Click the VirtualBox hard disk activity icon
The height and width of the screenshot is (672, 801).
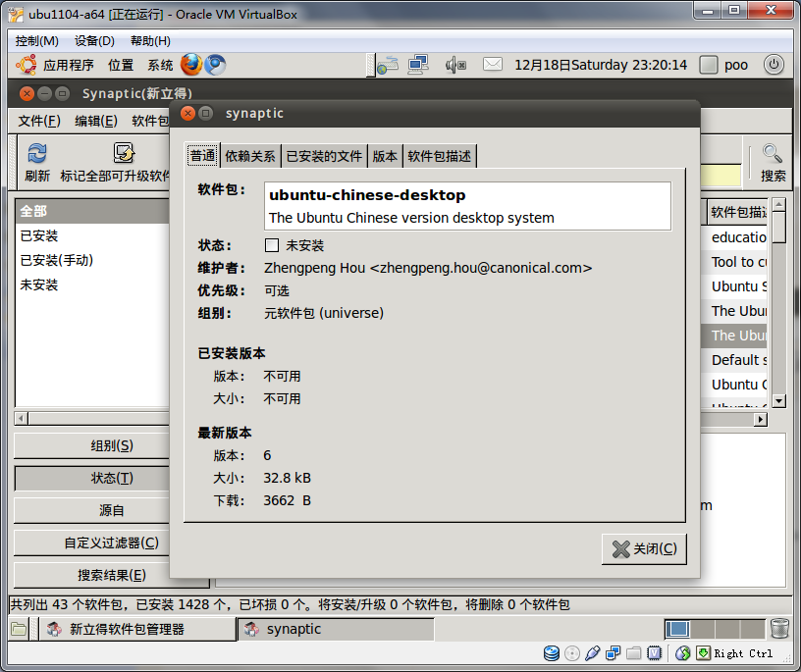[x=552, y=653]
